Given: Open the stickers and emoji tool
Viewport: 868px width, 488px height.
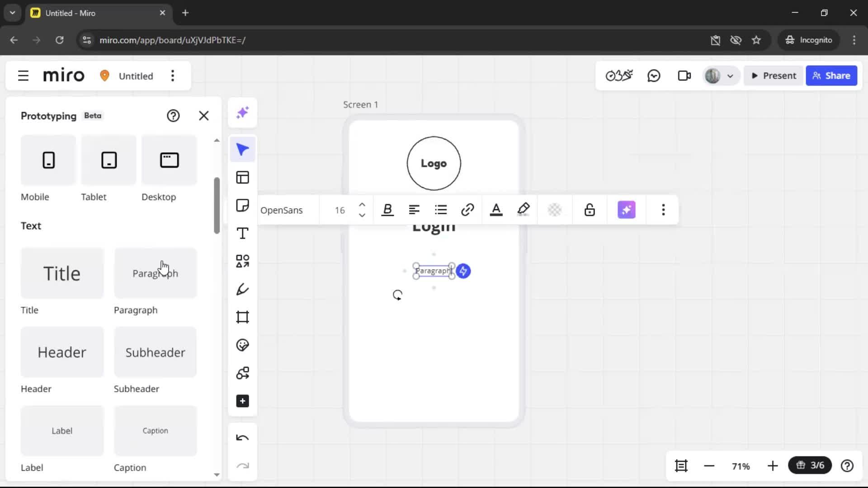Looking at the screenshot, I should tap(243, 345).
